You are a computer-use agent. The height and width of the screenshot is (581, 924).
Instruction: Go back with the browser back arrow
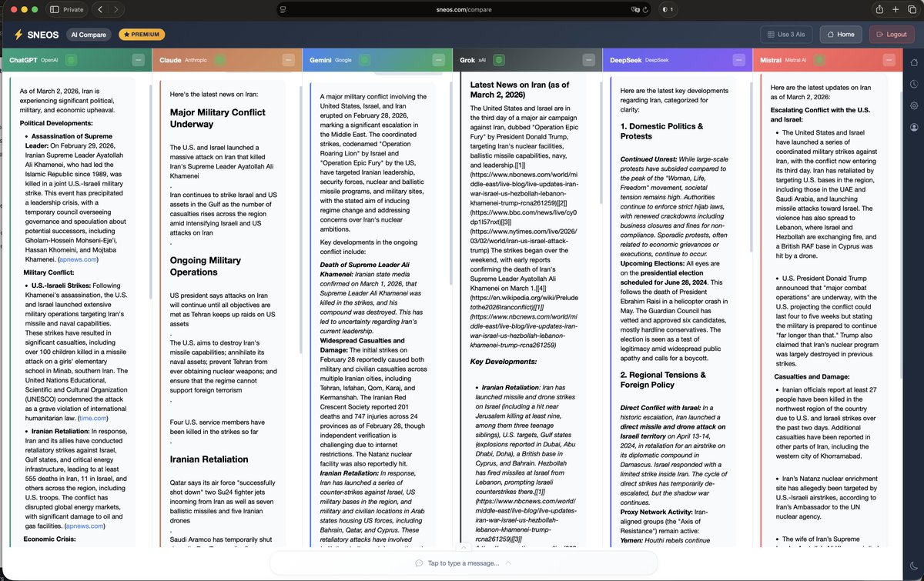[x=102, y=9]
